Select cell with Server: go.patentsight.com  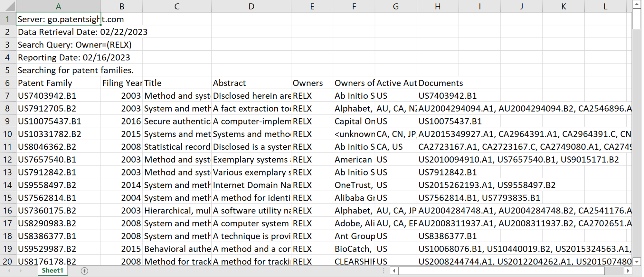58,19
